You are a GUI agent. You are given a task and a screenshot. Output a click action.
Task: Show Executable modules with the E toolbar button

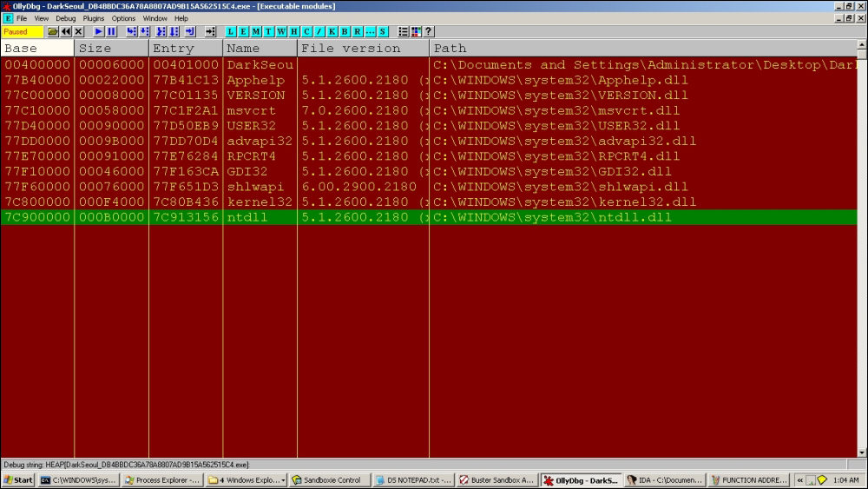[x=243, y=31]
